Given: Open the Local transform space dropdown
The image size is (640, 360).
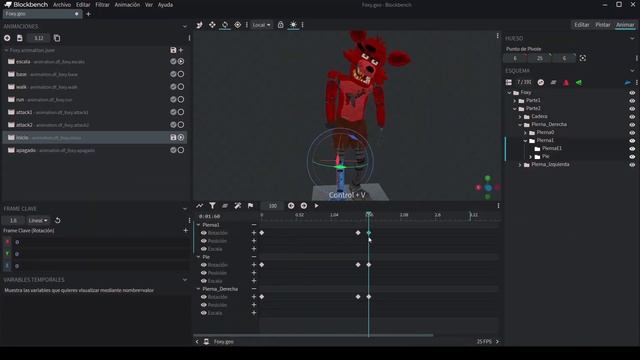Looking at the screenshot, I should click(x=261, y=25).
